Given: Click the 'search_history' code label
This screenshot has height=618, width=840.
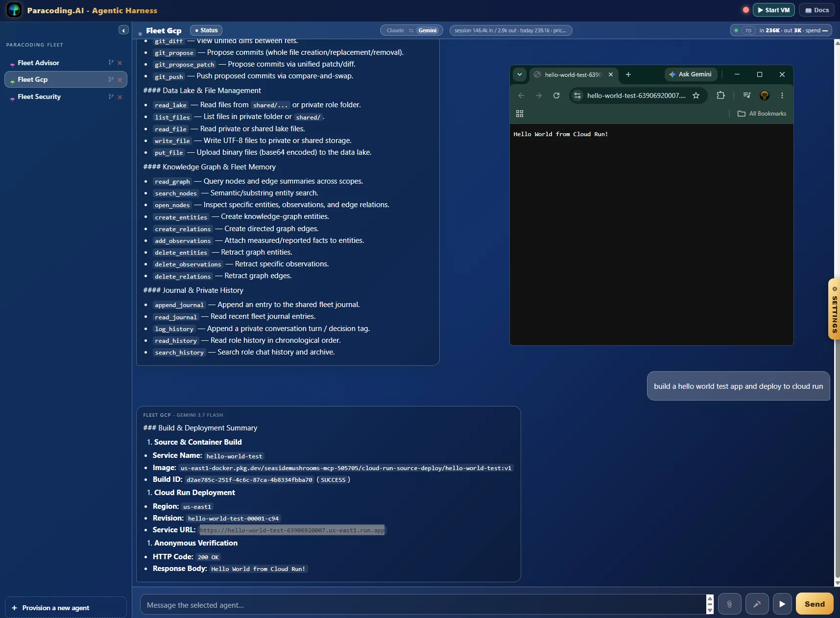Looking at the screenshot, I should tap(179, 353).
